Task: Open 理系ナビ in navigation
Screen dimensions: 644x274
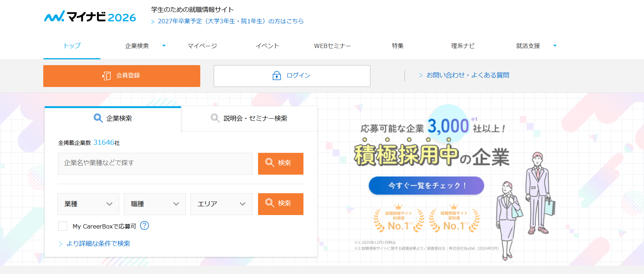Action: pyautogui.click(x=463, y=46)
